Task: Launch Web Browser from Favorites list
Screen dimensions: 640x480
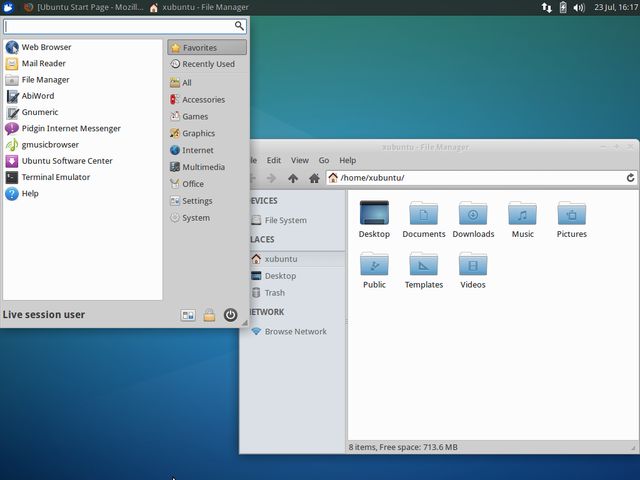Action: pos(83,47)
